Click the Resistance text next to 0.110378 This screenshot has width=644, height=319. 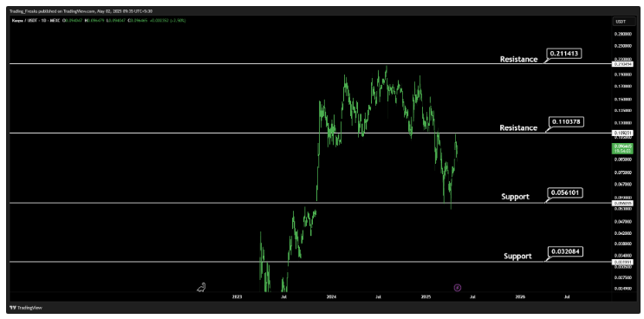tap(518, 127)
